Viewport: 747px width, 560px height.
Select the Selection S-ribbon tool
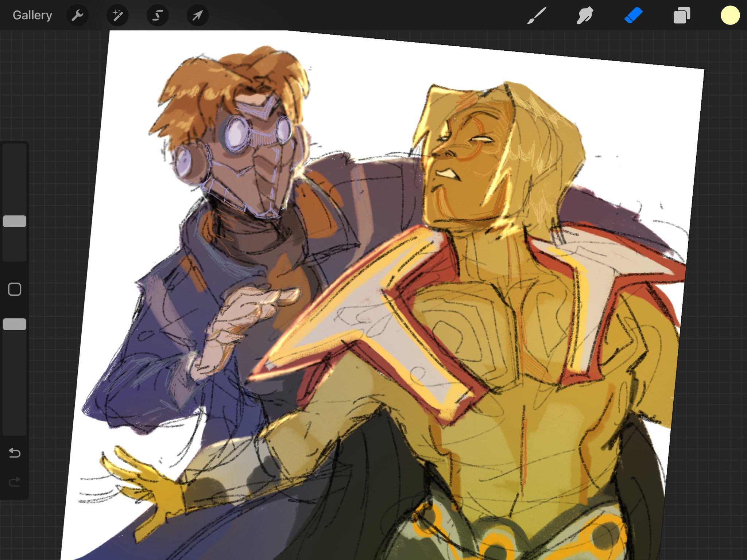[x=158, y=15]
